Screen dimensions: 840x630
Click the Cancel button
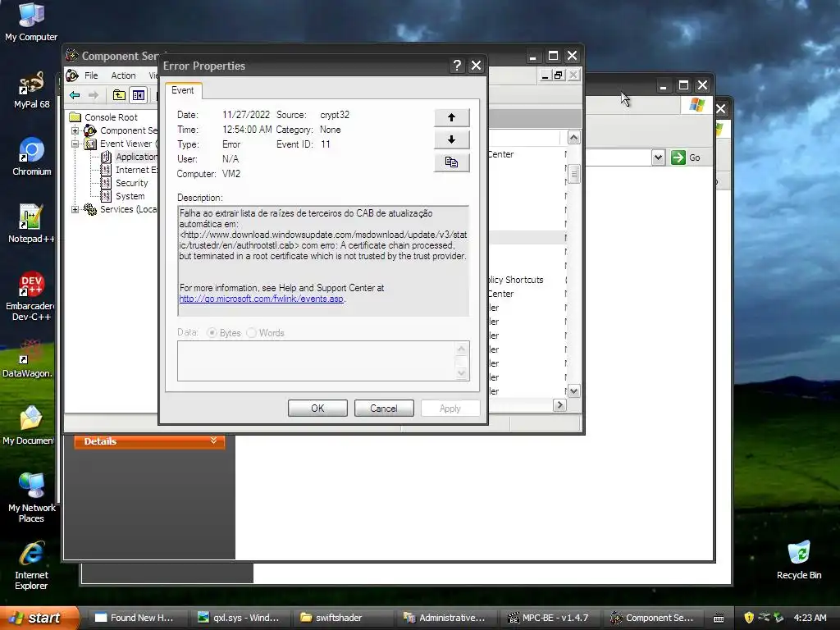(x=384, y=409)
